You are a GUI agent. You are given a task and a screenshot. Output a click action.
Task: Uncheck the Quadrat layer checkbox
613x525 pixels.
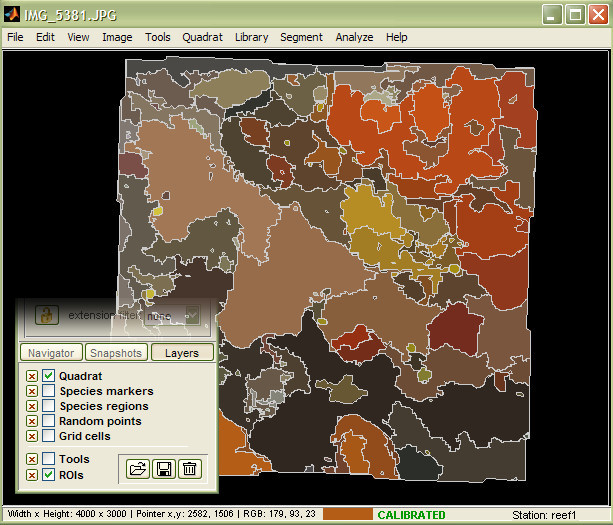[x=48, y=376]
